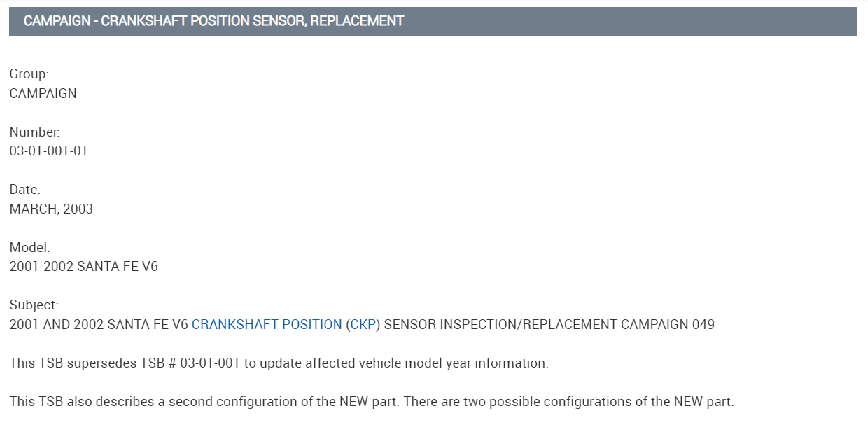Click bulletin number 03-01-001-01
The image size is (868, 432).
[48, 151]
